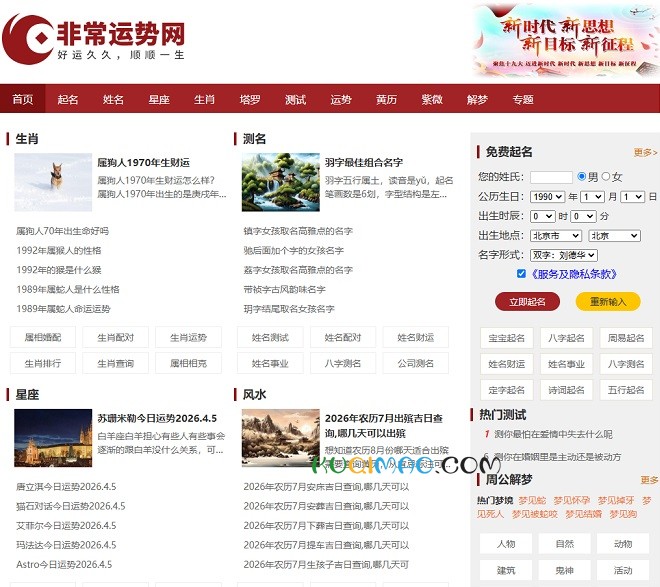The height and width of the screenshot is (587, 660).
Task: Open the birth month dropdown
Action: click(592, 197)
